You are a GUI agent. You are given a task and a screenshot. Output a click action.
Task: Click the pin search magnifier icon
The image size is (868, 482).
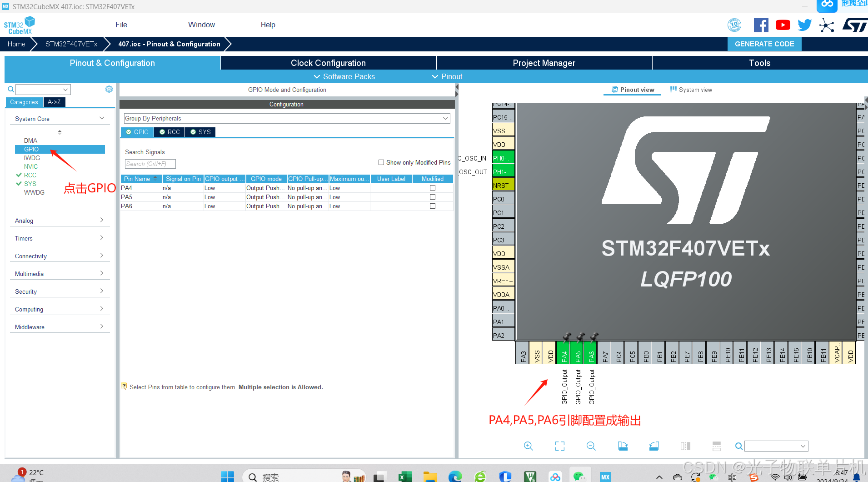pyautogui.click(x=739, y=446)
